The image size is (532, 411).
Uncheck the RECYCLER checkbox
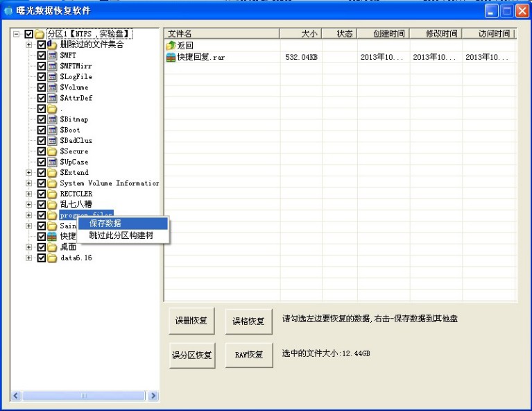click(x=42, y=194)
